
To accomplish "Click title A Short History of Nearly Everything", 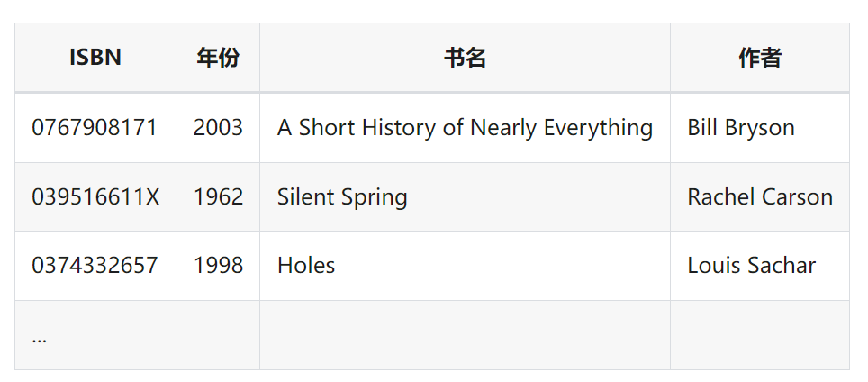I will click(x=465, y=128).
